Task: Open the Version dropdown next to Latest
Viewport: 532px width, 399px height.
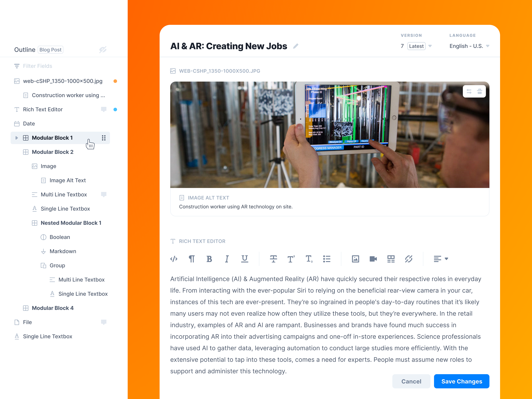Action: (x=430, y=46)
